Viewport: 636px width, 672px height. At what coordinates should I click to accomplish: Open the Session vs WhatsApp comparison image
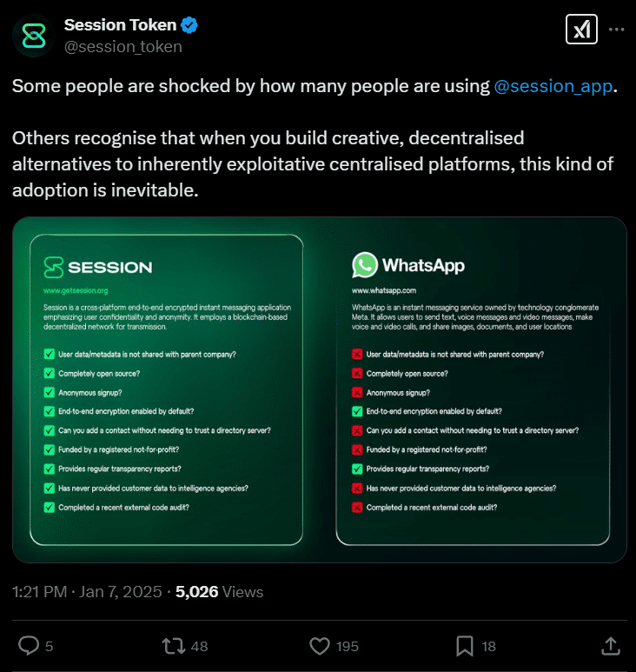[319, 389]
